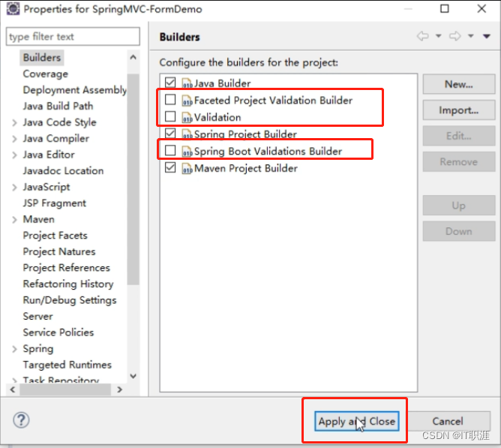Viewport: 501px width, 448px height.
Task: Select Spring Boot Validations Builder row text
Action: tap(268, 151)
